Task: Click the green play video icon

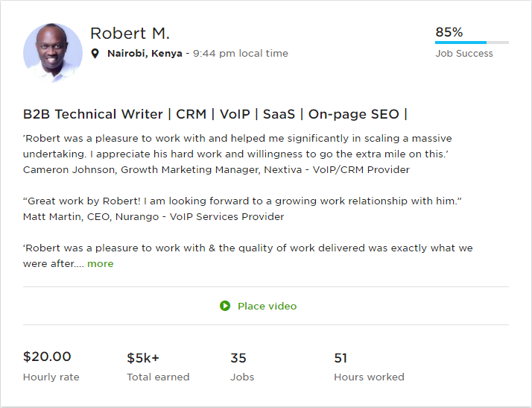Action: pyautogui.click(x=225, y=306)
